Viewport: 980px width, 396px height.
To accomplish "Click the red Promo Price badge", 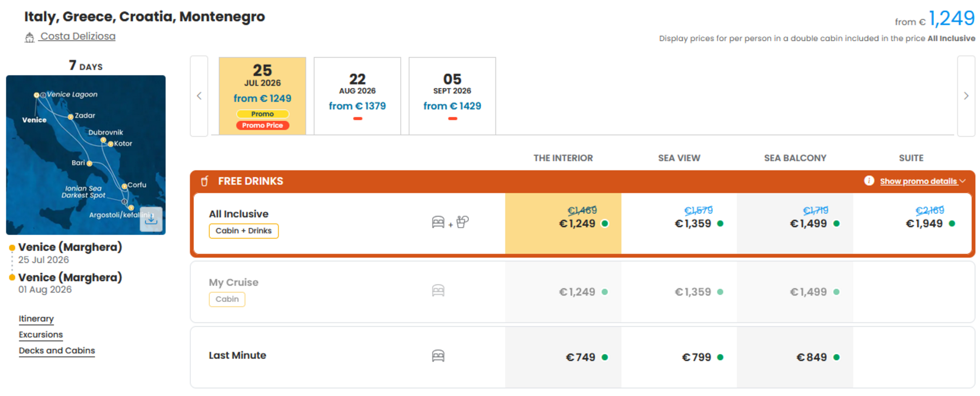I will (x=262, y=125).
